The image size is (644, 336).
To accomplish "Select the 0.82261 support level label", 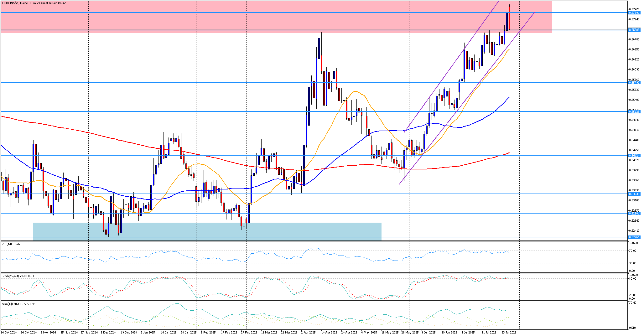I will click(634, 237).
